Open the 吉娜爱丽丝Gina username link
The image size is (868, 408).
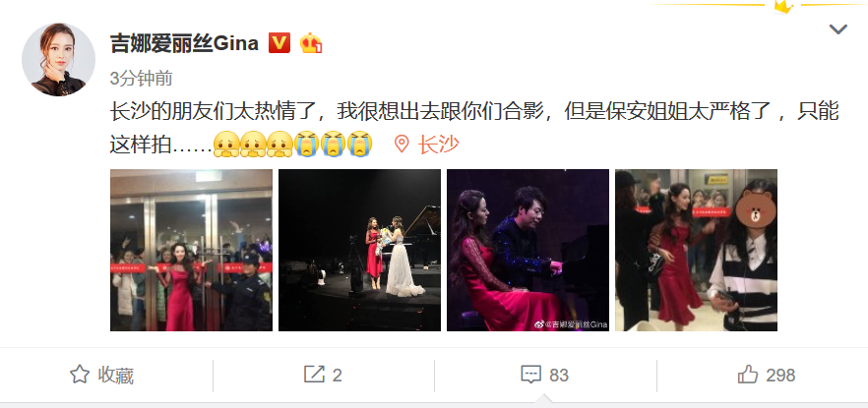pos(184,43)
